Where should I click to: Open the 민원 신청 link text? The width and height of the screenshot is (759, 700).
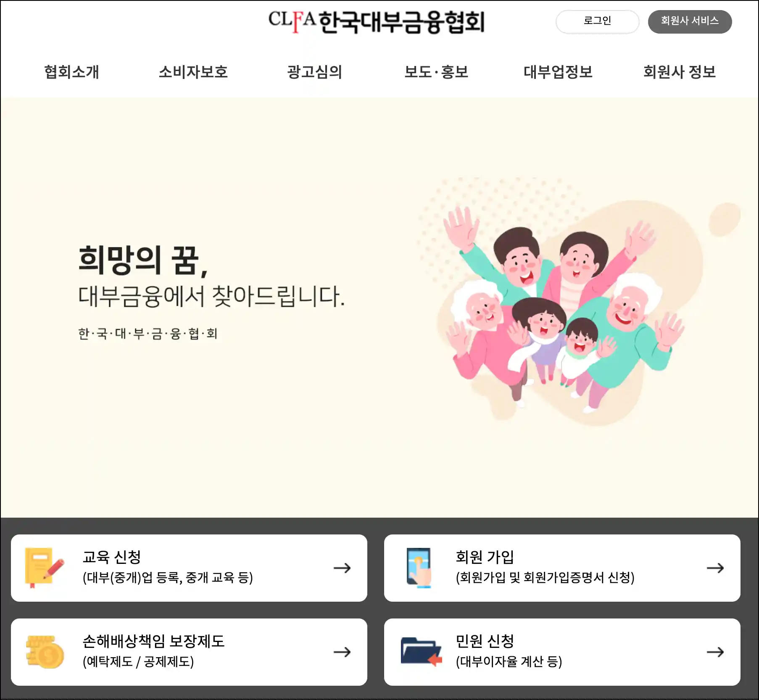pyautogui.click(x=485, y=641)
